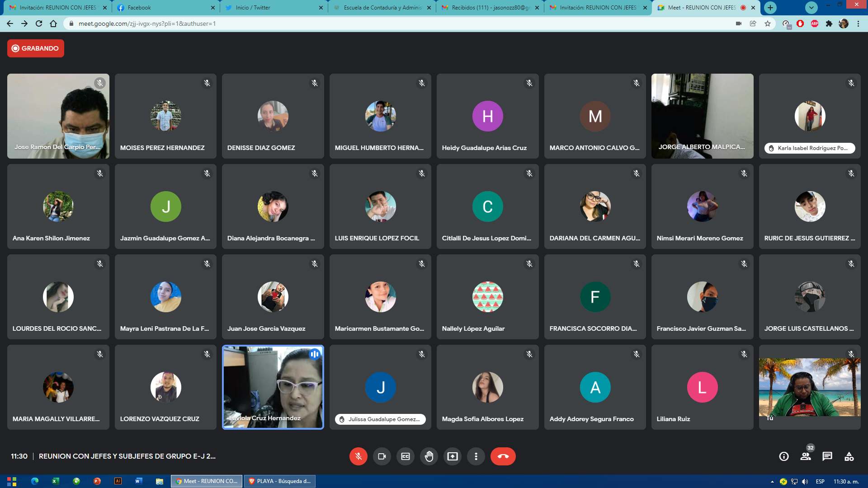Viewport: 868px width, 488px height.
Task: Select JORGE ALBERTO MALPICA video tile
Action: point(703,116)
